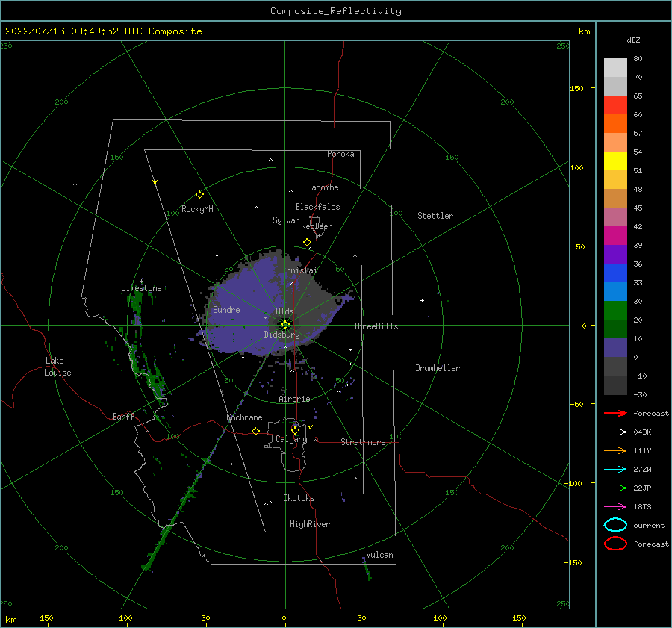Click the white plus marker northeast of ThreeHills
The image size is (672, 628).
(x=422, y=300)
